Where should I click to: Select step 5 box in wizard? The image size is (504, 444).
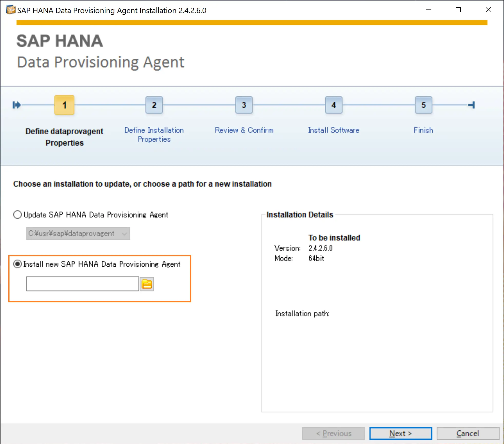[x=423, y=105]
